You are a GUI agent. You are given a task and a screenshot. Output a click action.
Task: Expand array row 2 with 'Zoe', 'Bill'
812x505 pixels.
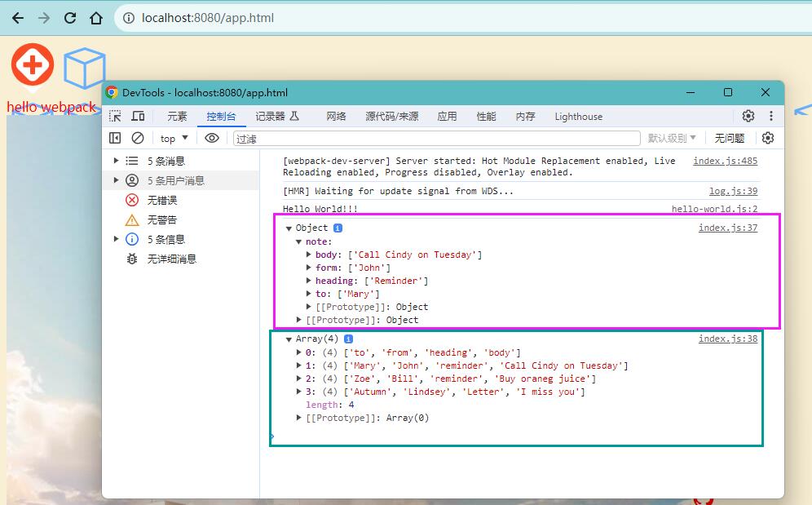[299, 379]
